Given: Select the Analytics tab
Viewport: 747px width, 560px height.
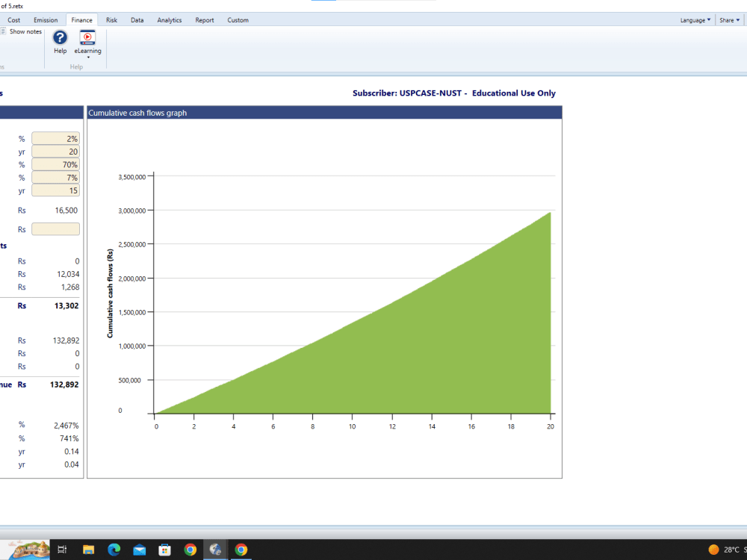Looking at the screenshot, I should click(169, 20).
